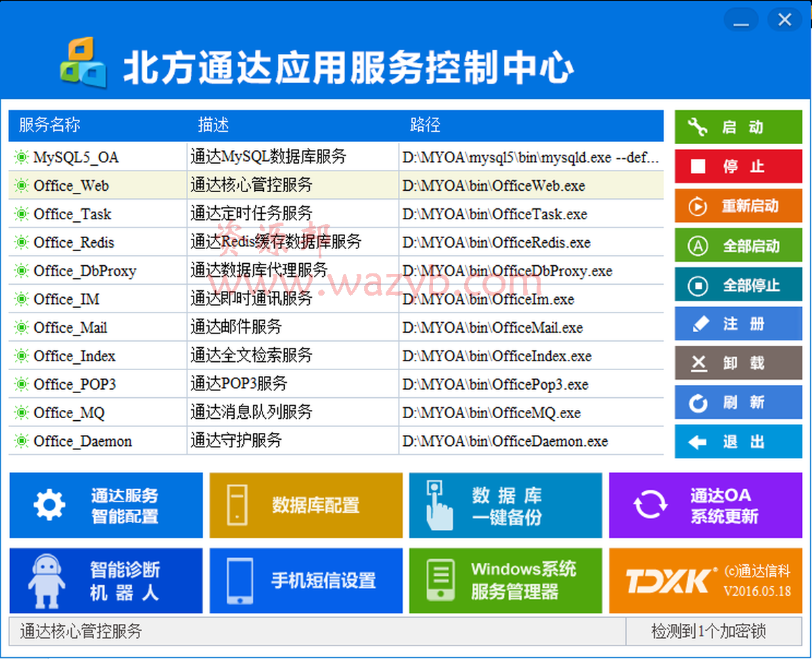The image size is (812, 659).
Task: Select the Office_MQ service name
Action: pyautogui.click(x=69, y=413)
